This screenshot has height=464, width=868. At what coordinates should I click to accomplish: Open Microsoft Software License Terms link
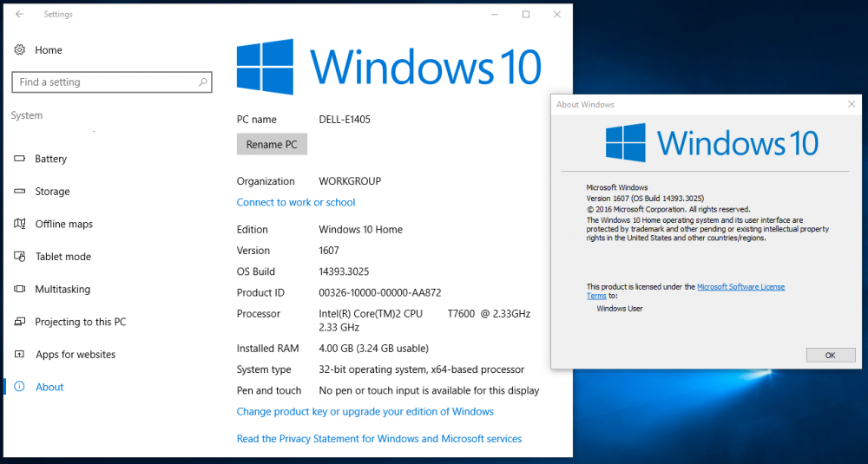point(740,286)
